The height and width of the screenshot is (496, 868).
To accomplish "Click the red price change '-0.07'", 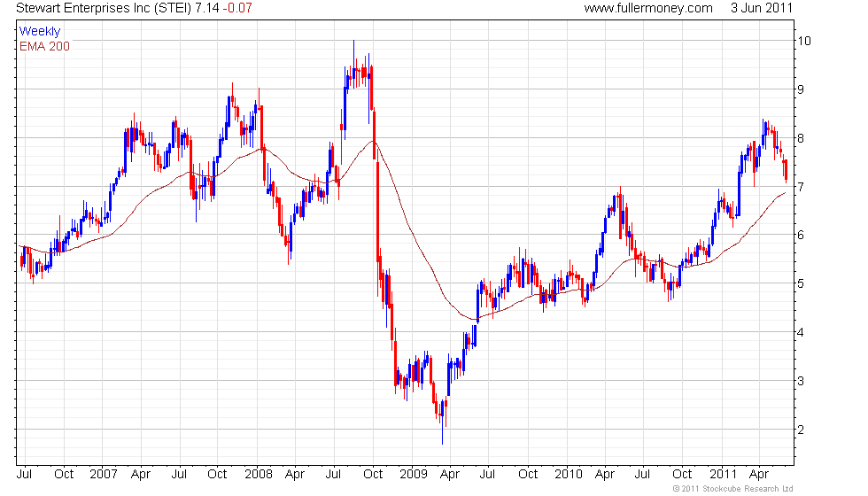I will pos(237,8).
